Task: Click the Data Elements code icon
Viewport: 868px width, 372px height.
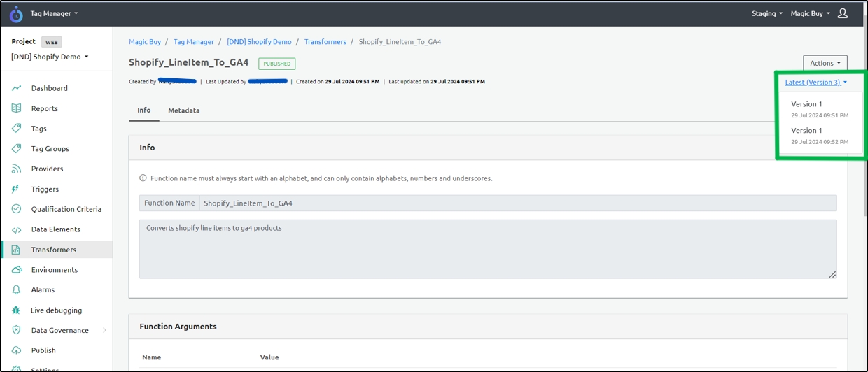Action: point(17,229)
